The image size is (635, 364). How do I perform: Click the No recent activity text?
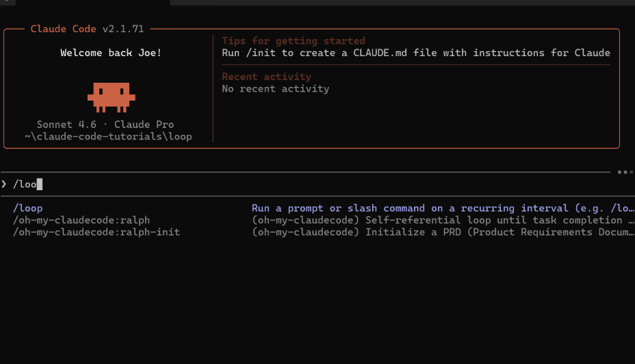pos(275,88)
